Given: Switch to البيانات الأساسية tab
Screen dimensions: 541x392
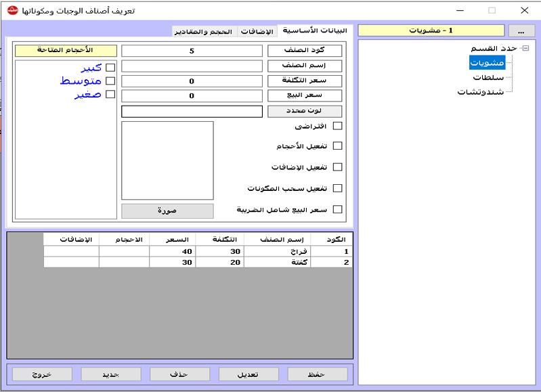Looking at the screenshot, I should [x=315, y=30].
